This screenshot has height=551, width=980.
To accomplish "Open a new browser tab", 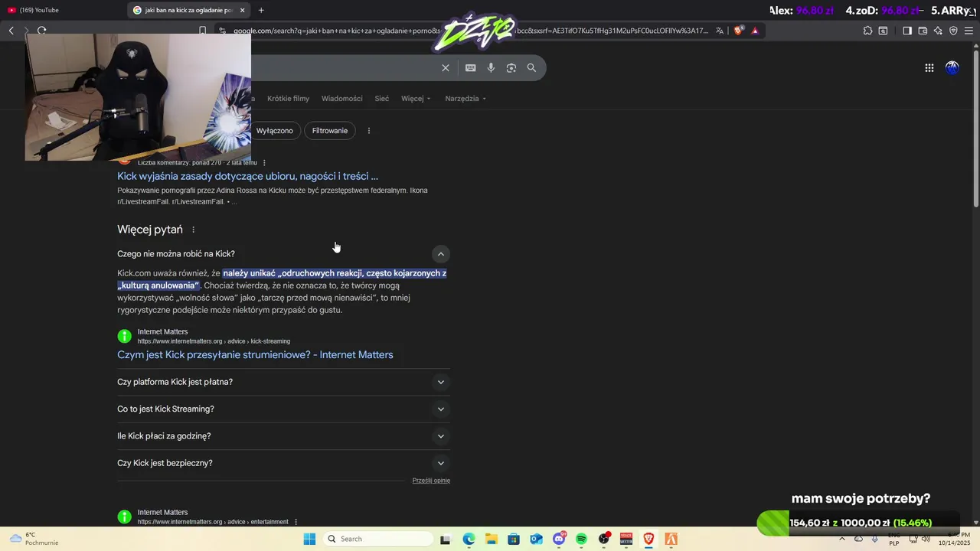I will (261, 10).
